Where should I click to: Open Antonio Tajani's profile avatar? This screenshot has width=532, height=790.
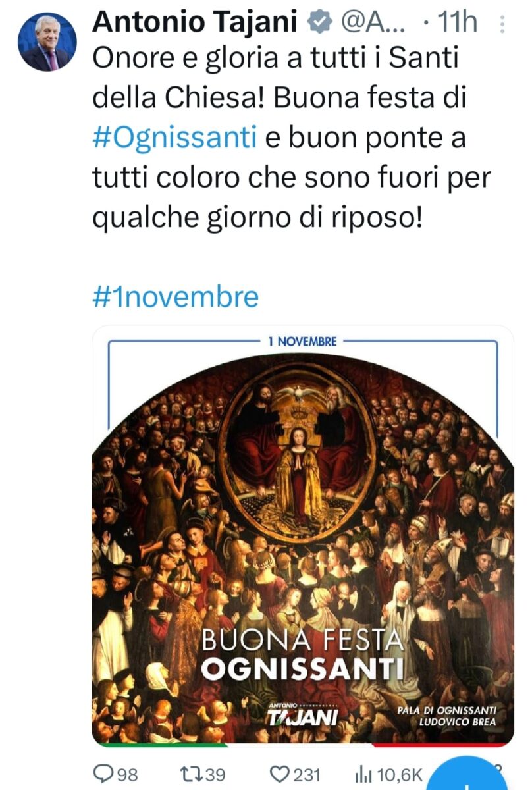pyautogui.click(x=47, y=41)
